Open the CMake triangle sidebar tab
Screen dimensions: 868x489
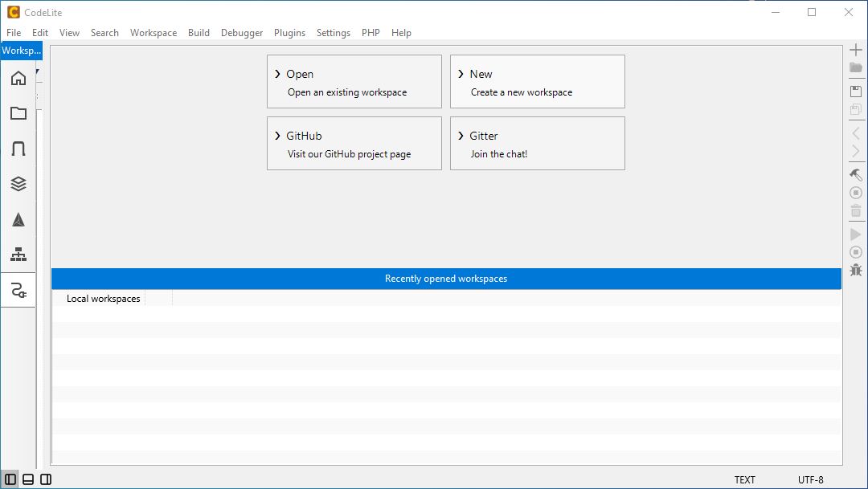coord(18,219)
